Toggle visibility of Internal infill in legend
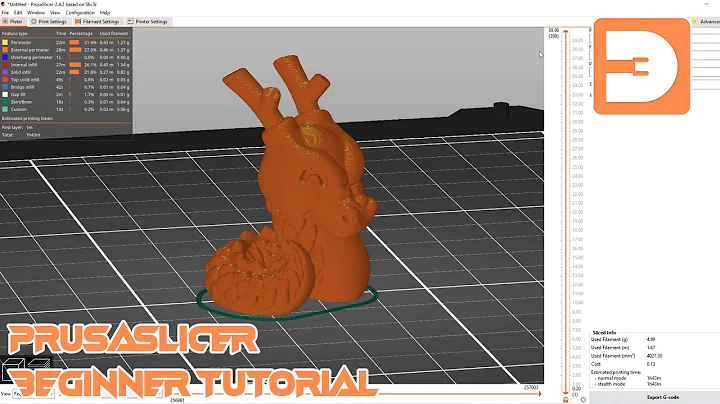720x404 pixels. click(x=24, y=65)
